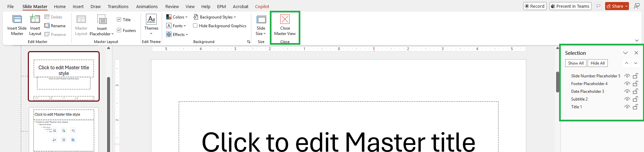Click the Rename layout icon
644x152 pixels.
[x=47, y=26]
